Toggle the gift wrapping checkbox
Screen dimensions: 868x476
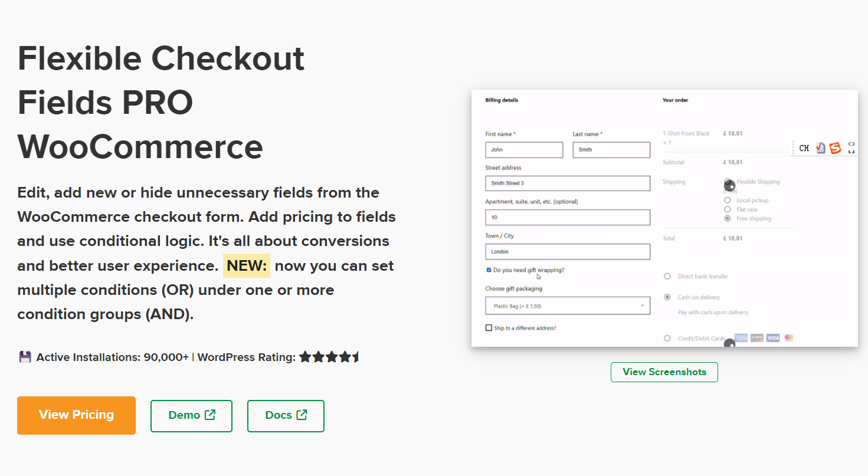point(489,270)
